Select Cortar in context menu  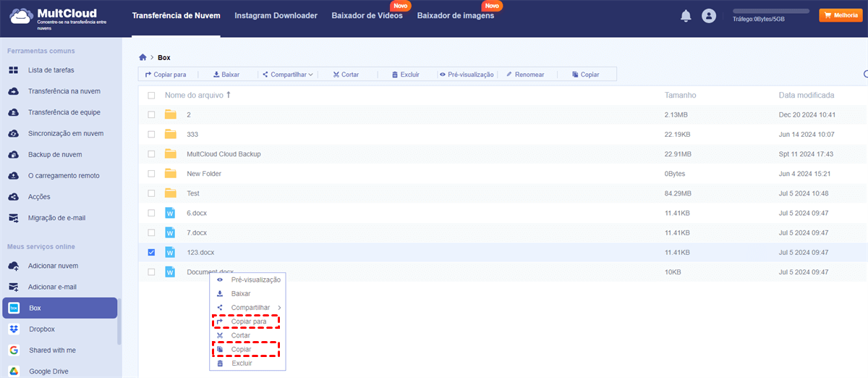point(248,336)
